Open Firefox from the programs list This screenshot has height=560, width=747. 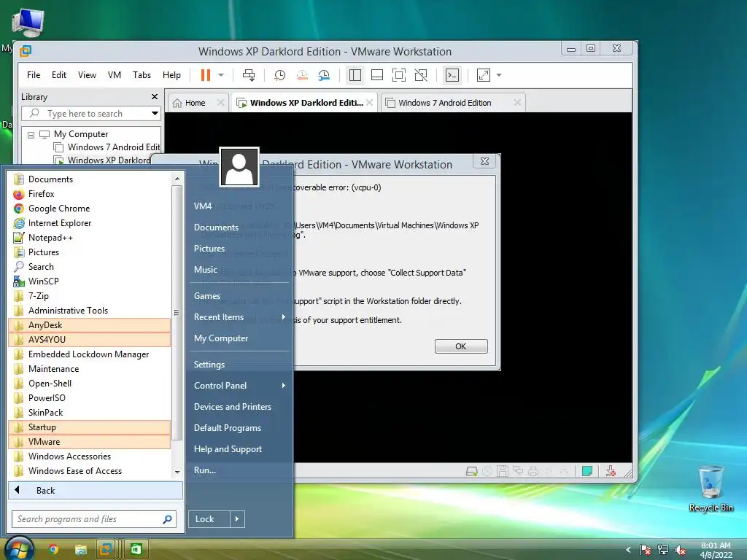(x=90, y=194)
